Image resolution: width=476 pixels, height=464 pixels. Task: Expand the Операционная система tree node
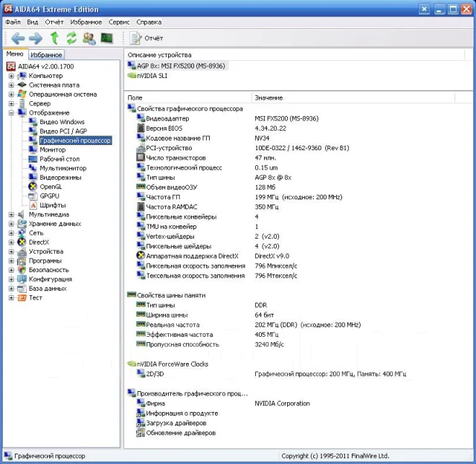11,94
